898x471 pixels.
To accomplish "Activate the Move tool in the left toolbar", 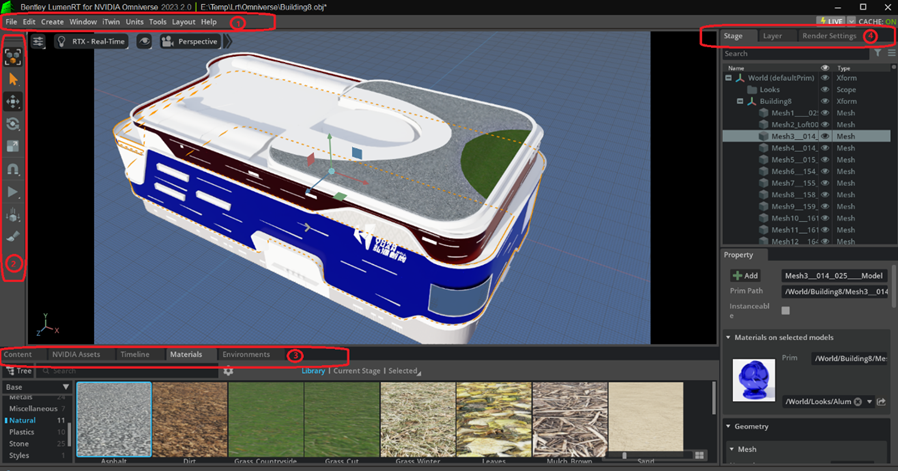I will 13,101.
